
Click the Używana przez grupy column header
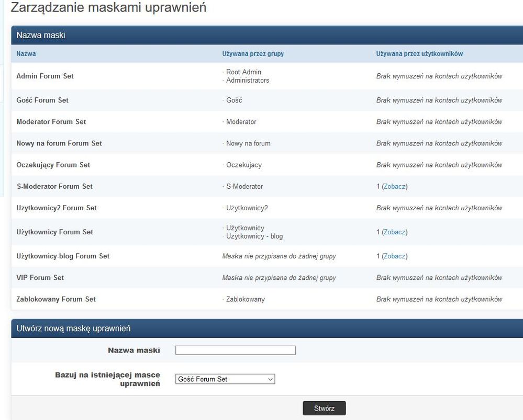tap(253, 53)
